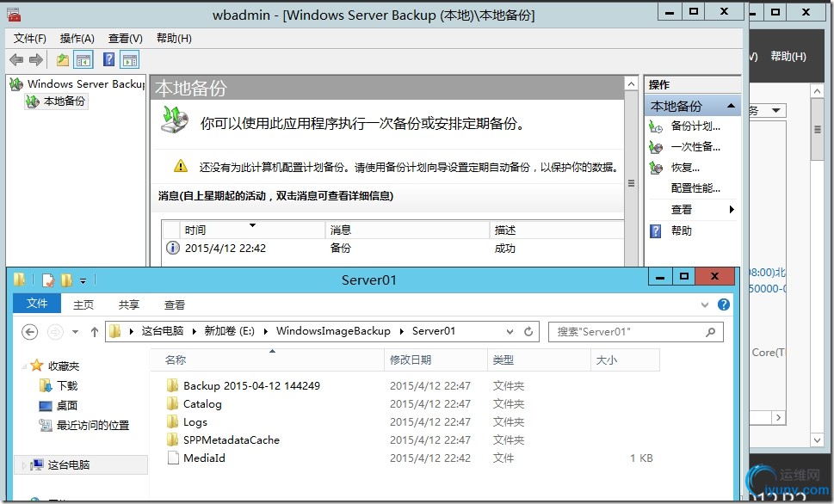Select the 2015/4/12 22:42 backup message row

(392, 249)
